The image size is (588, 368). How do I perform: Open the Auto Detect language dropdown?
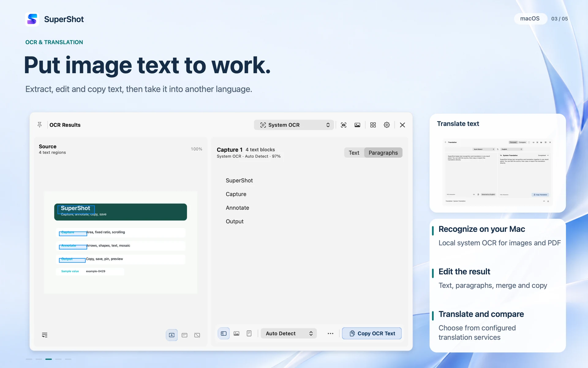pyautogui.click(x=289, y=333)
